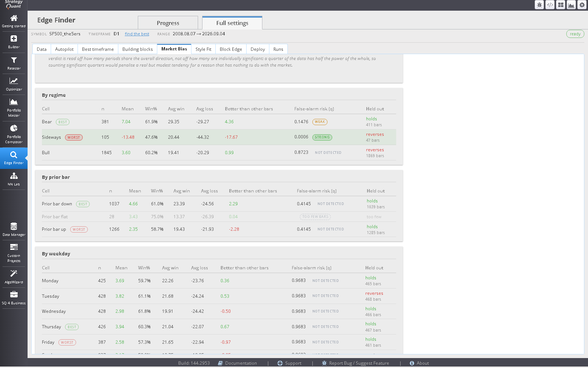
Task: Click the BEST badge in Thursday row
Action: (x=72, y=327)
